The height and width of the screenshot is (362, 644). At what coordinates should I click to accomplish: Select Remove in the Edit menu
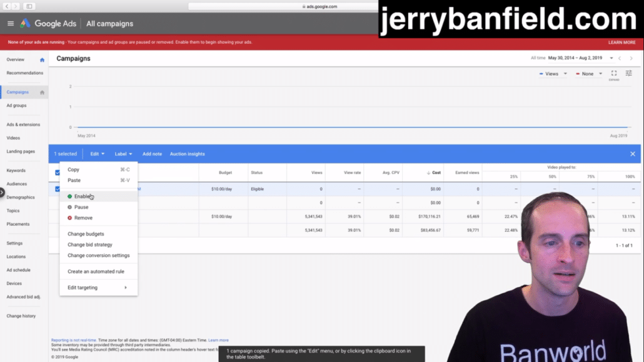coord(99,218)
